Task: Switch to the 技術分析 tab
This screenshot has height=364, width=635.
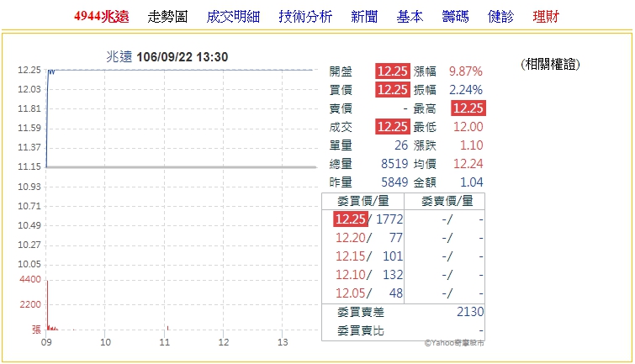Action: [305, 17]
